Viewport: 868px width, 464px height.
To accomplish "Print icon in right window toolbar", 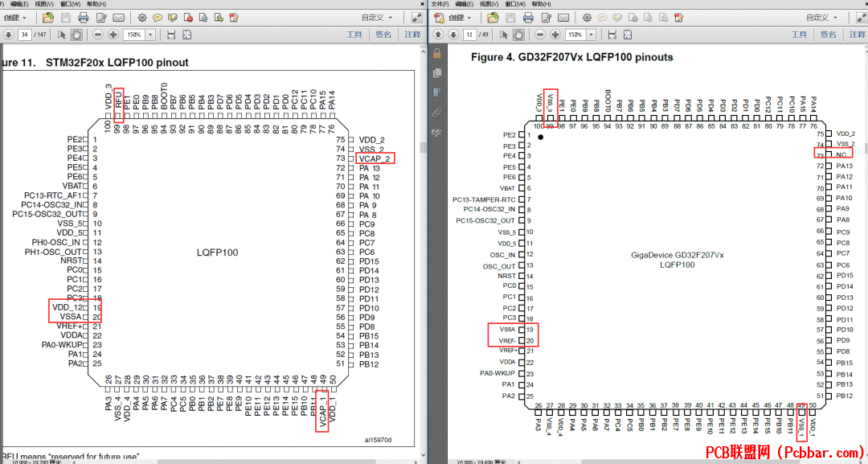I will click(x=528, y=18).
